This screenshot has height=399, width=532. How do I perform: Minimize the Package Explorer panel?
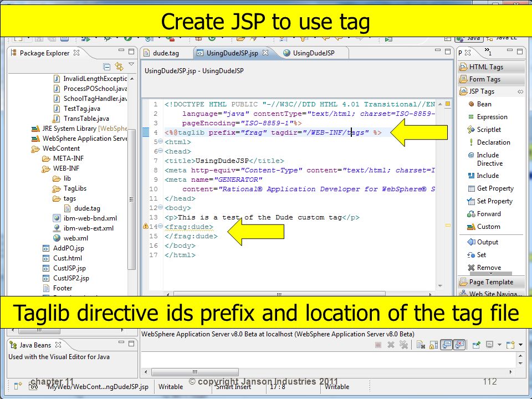121,50
